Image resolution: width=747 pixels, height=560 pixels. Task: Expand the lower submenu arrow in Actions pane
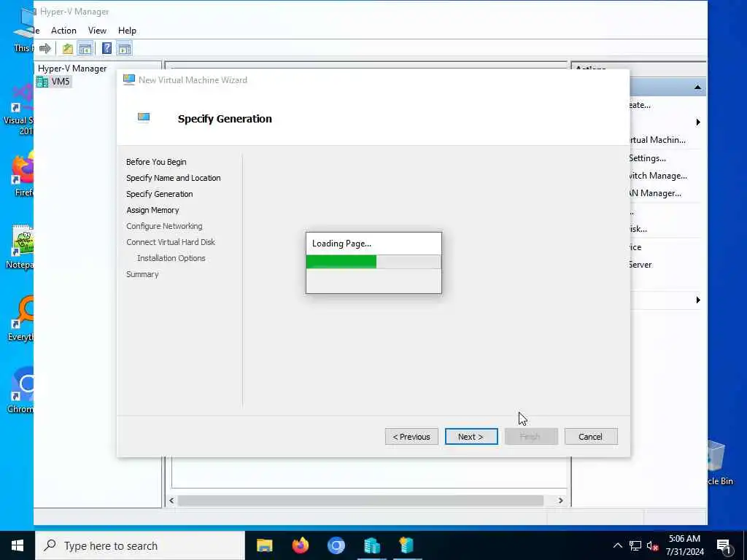698,300
